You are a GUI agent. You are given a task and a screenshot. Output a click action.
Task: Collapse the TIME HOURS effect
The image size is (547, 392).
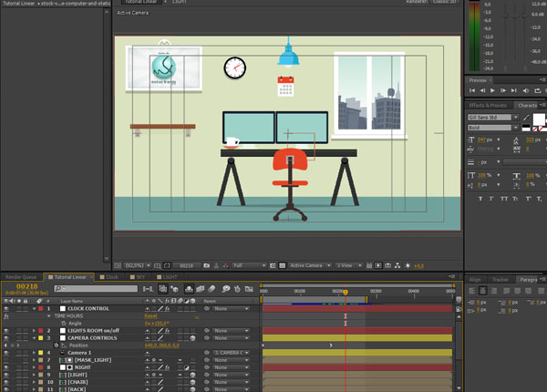(48, 316)
